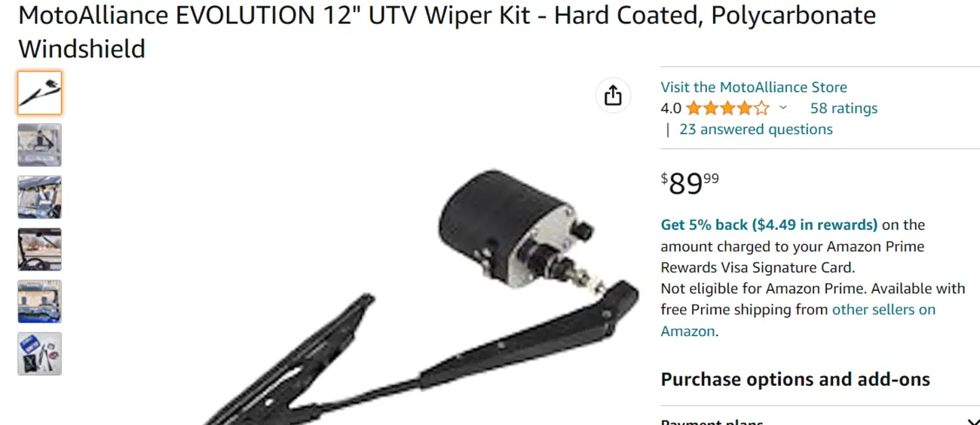View the 23 answered questions
The width and height of the screenshot is (980, 425).
[x=756, y=130]
